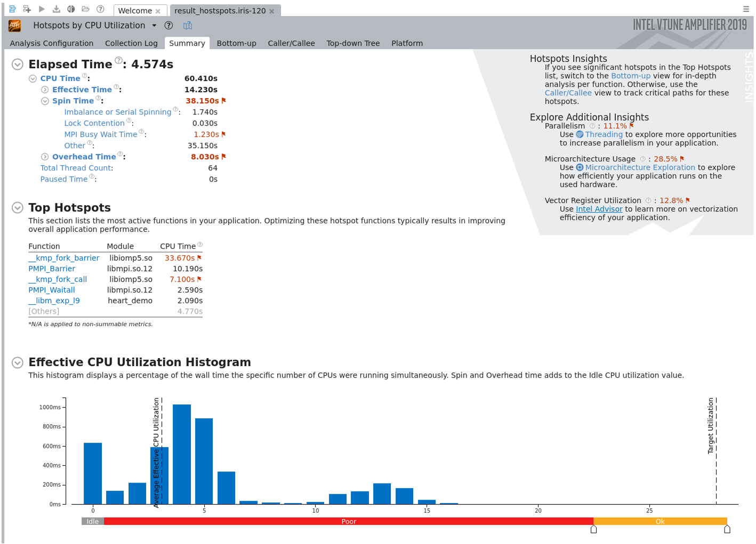
Task: Open the Hotspots by CPU Utilization dropdown
Action: (x=154, y=26)
